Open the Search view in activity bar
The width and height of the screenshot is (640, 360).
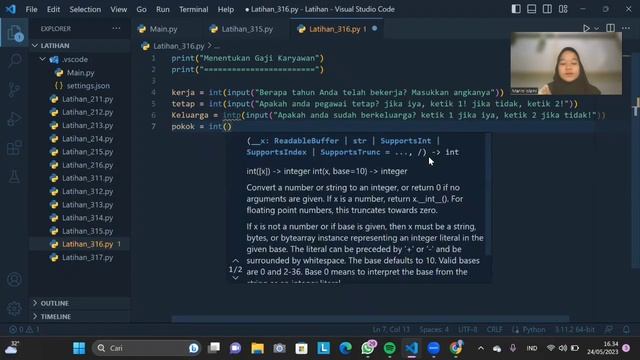(x=15, y=61)
